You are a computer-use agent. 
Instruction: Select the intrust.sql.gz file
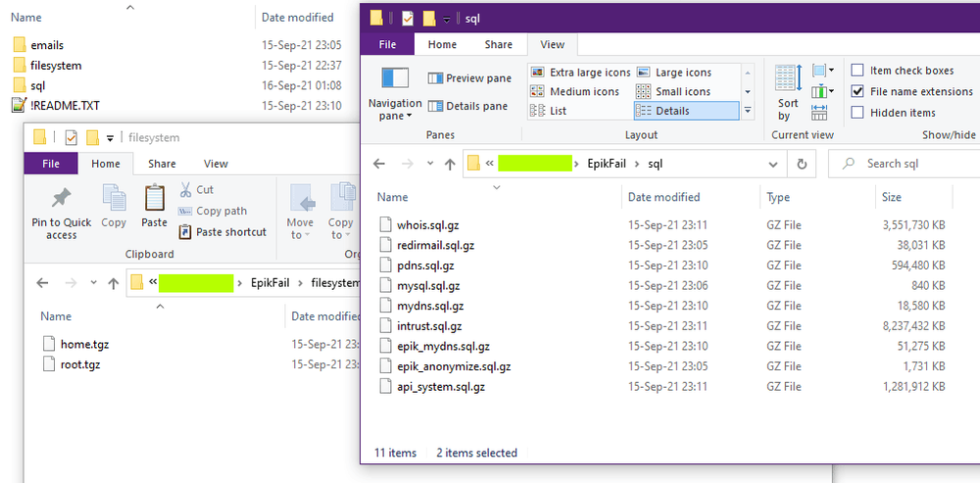[x=429, y=326]
